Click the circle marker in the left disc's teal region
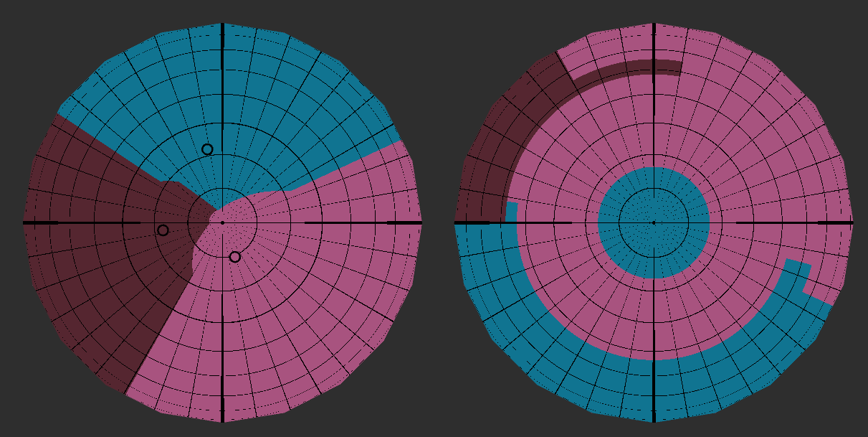 (207, 149)
